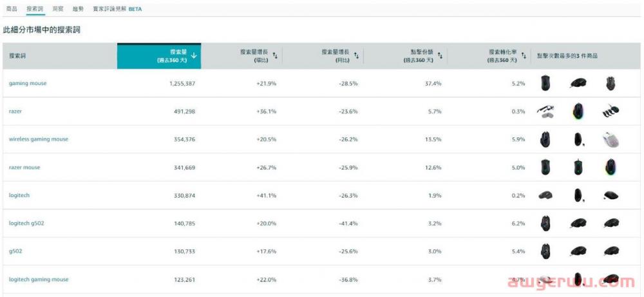The width and height of the screenshot is (644, 297).
Task: Open the razer search term link
Action: [x=15, y=111]
